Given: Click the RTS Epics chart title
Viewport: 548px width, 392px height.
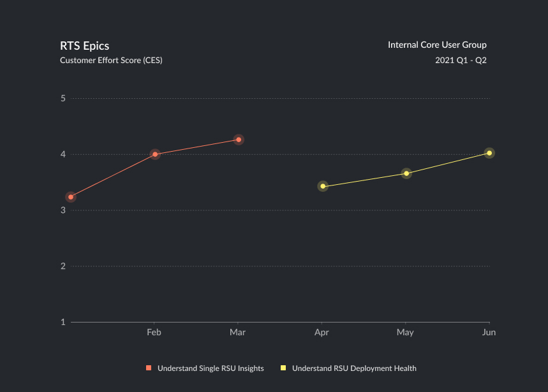Looking at the screenshot, I should pyautogui.click(x=84, y=46).
